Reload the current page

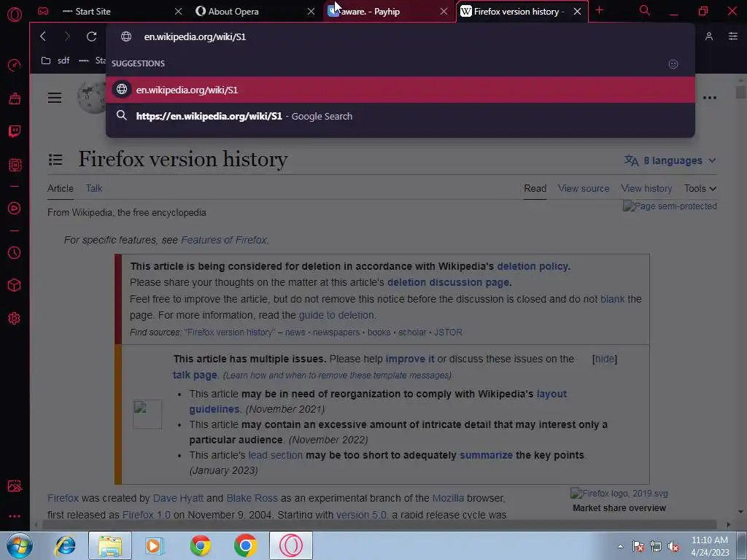tap(91, 36)
